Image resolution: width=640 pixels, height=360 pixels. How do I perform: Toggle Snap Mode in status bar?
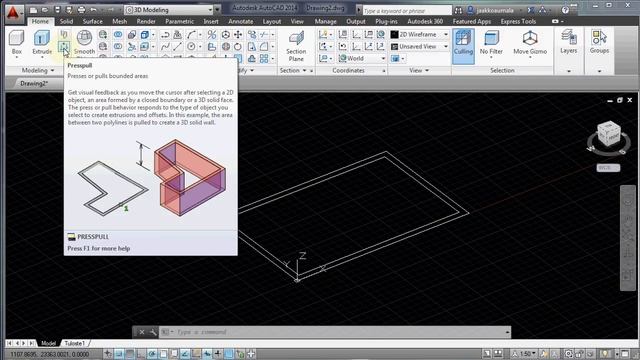(119, 354)
